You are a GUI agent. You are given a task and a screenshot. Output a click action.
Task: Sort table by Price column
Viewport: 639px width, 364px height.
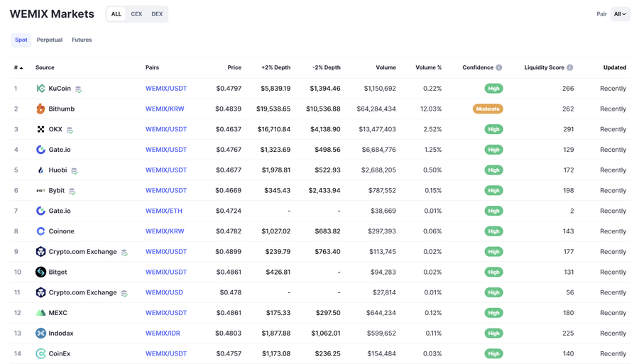click(234, 67)
